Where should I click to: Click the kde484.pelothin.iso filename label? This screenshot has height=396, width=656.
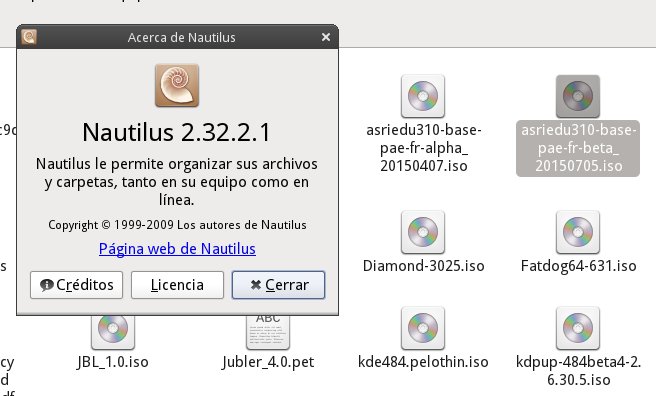point(423,362)
